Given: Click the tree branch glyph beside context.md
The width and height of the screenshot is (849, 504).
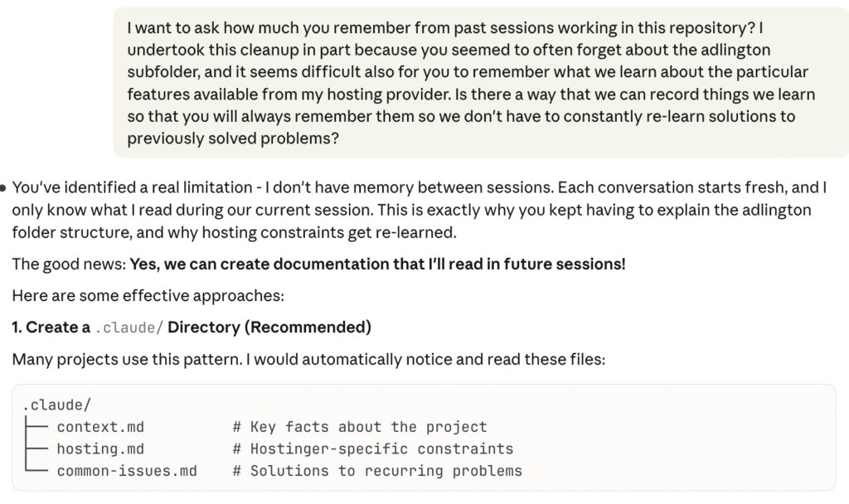Looking at the screenshot, I should tap(38, 428).
